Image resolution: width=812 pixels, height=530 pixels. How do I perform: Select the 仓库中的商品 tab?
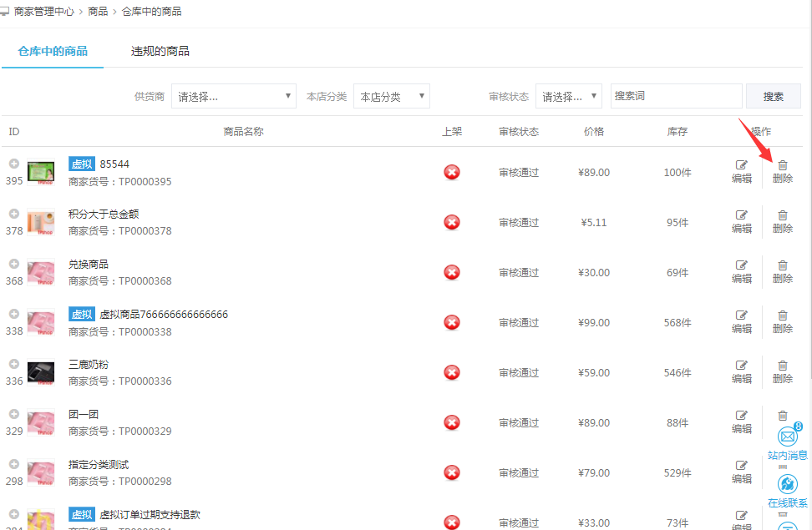[x=53, y=51]
